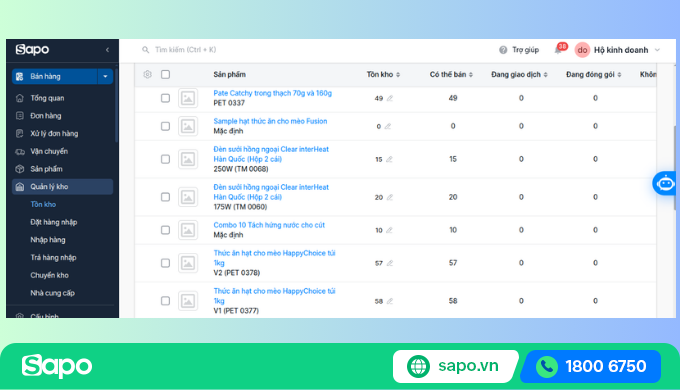This screenshot has height=390, width=680.
Task: Open Đơn hàng in the sidebar
Action: tap(46, 116)
